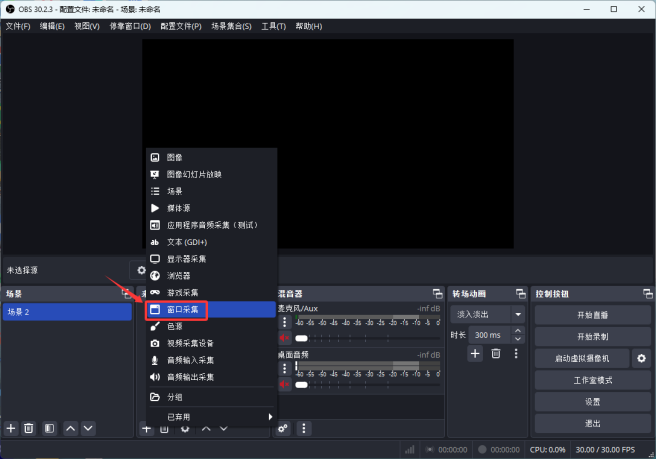Screen dimensions: 656x459
Task: Open the 停靠窗口(D) menu
Action: coord(130,26)
